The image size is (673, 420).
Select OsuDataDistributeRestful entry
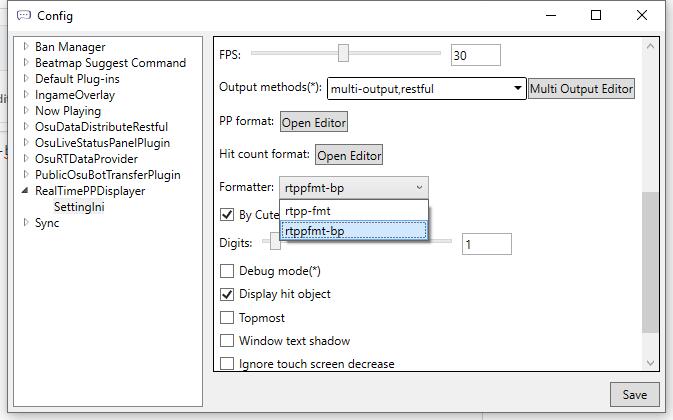[101, 127]
